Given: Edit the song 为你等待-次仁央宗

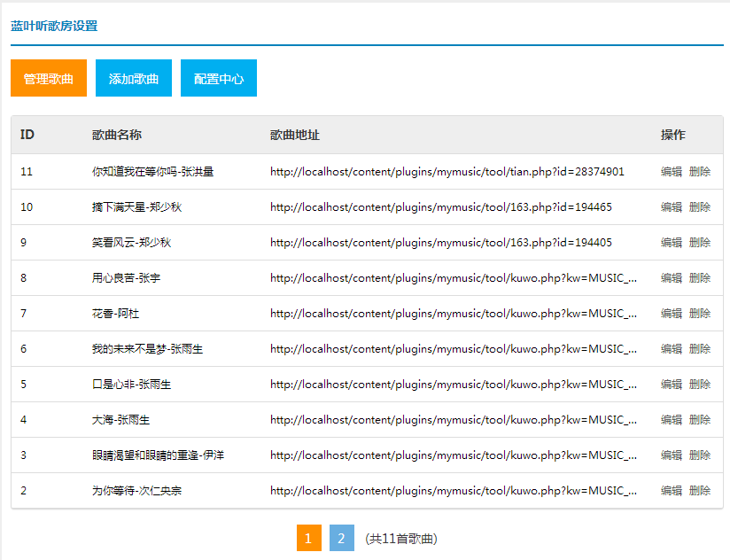Looking at the screenshot, I should coord(672,490).
